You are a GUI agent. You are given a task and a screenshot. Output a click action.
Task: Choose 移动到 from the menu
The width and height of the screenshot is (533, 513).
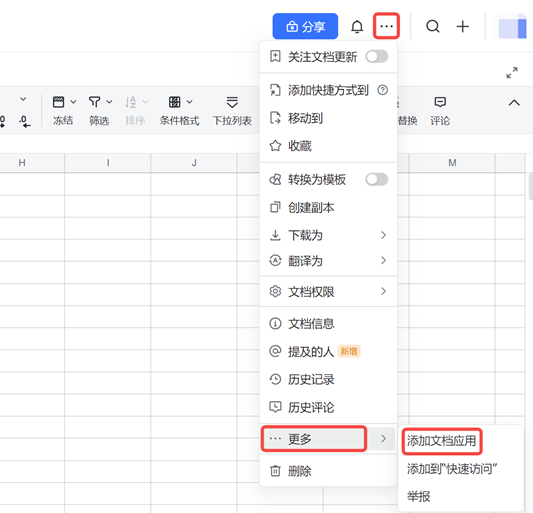pyautogui.click(x=328, y=118)
